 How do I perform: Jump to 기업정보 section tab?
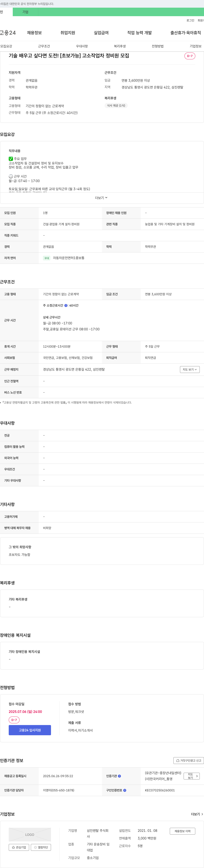(x=195, y=46)
